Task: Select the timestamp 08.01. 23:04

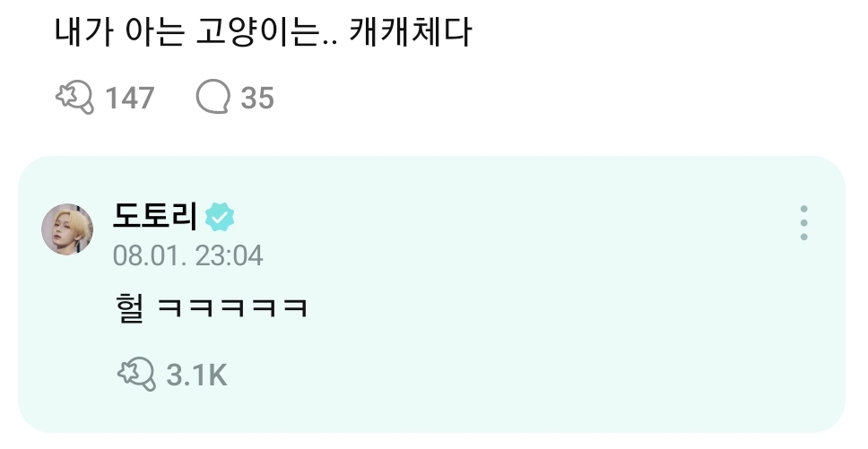Action: pos(187,256)
